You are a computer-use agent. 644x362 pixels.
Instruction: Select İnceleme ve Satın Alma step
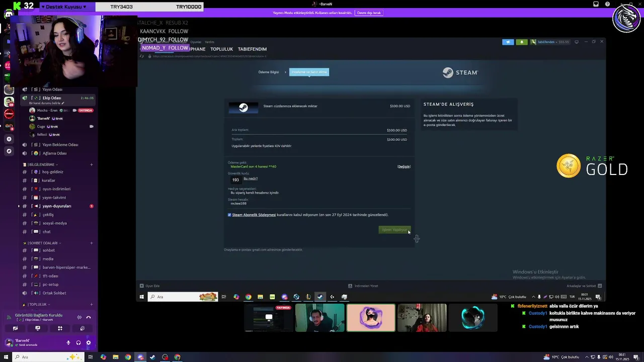click(x=309, y=72)
